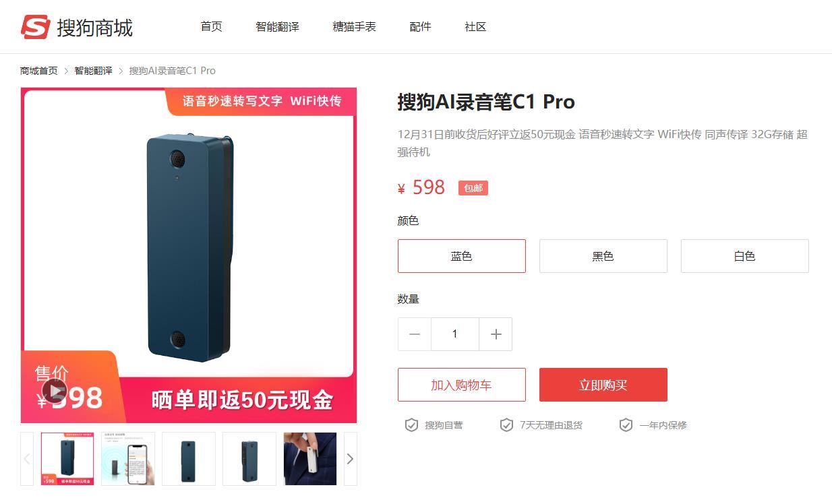Click the plus quantity icon
This screenshot has height=504, width=832.
(x=496, y=334)
